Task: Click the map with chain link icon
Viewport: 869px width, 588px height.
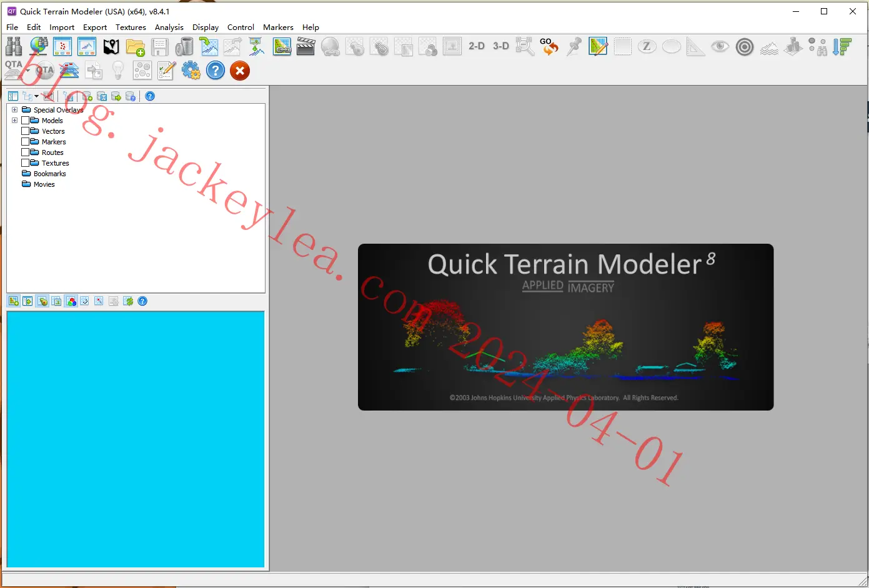Action: [282, 46]
